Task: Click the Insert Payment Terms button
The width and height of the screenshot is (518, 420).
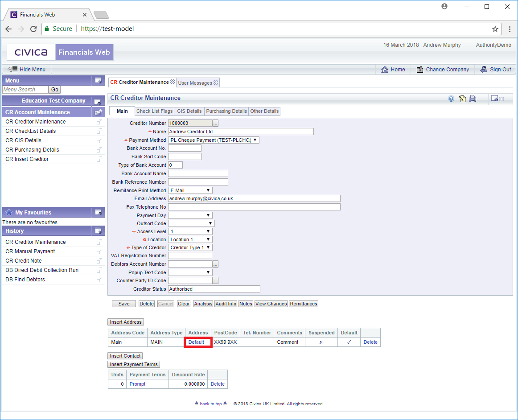Action: pyautogui.click(x=134, y=364)
